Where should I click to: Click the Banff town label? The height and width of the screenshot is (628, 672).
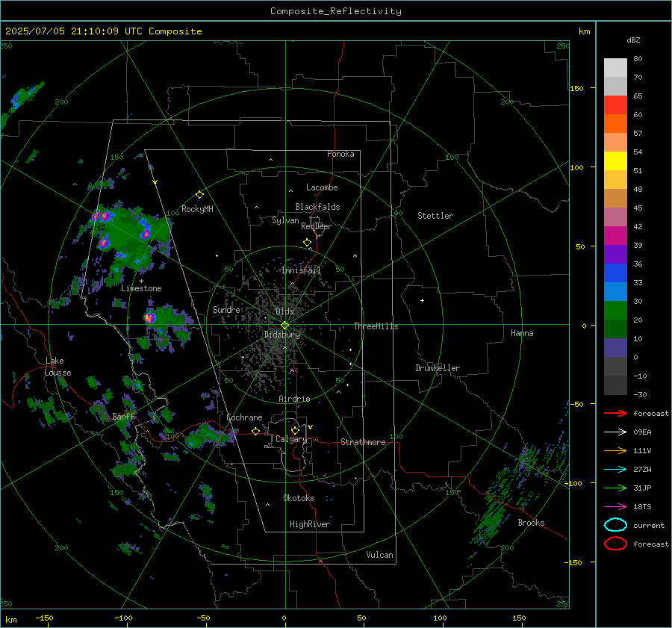click(x=123, y=416)
